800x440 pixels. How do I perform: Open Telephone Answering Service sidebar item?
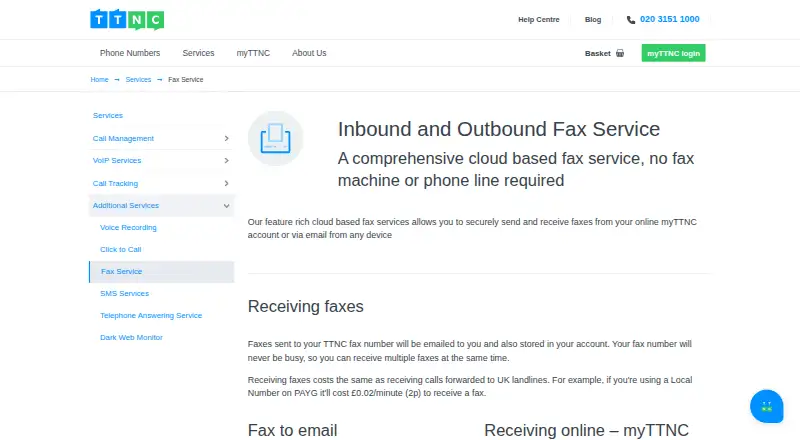151,315
